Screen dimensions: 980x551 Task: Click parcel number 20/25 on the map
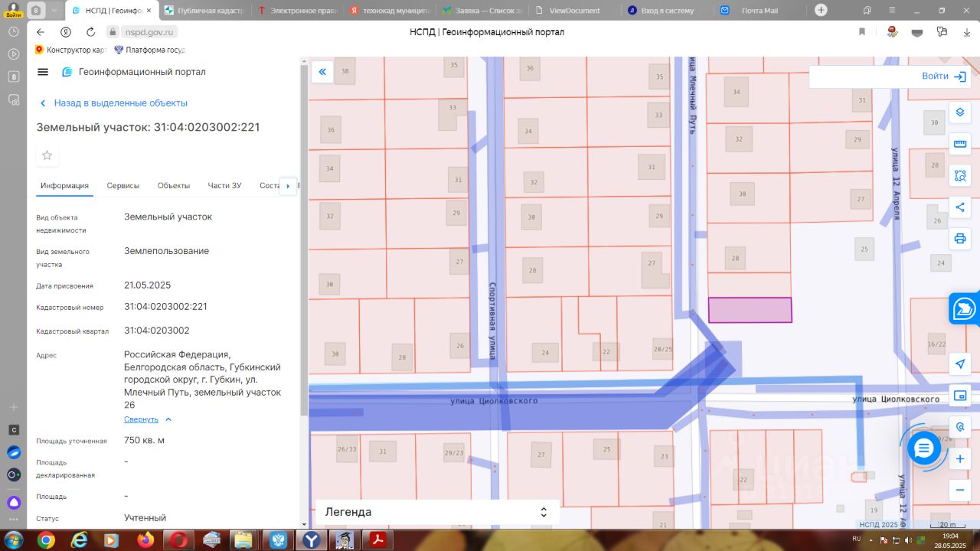pyautogui.click(x=662, y=348)
